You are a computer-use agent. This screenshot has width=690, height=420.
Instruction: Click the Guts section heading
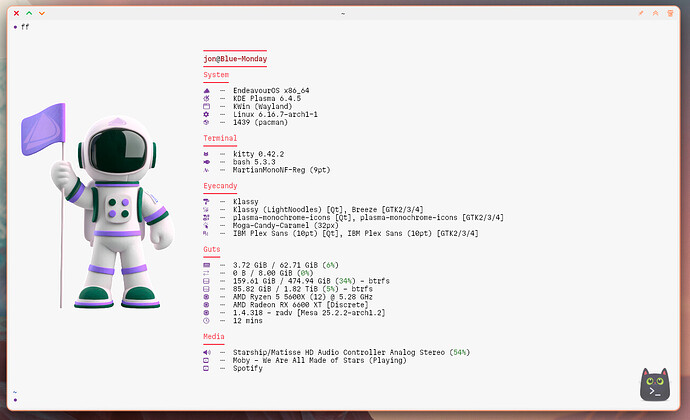212,249
